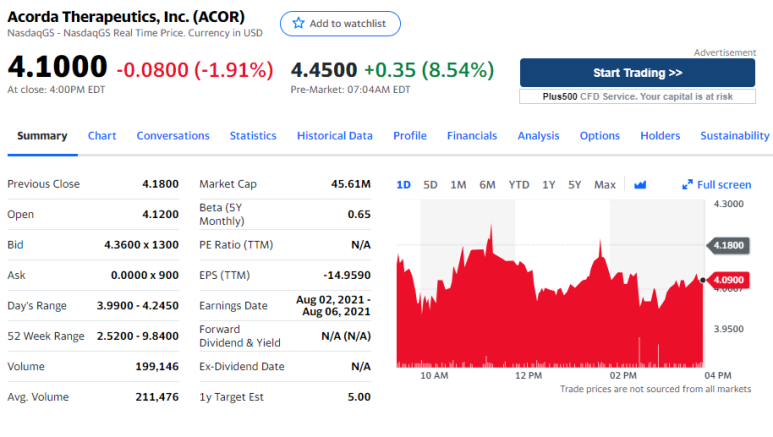Select the 6M chart range

point(487,185)
